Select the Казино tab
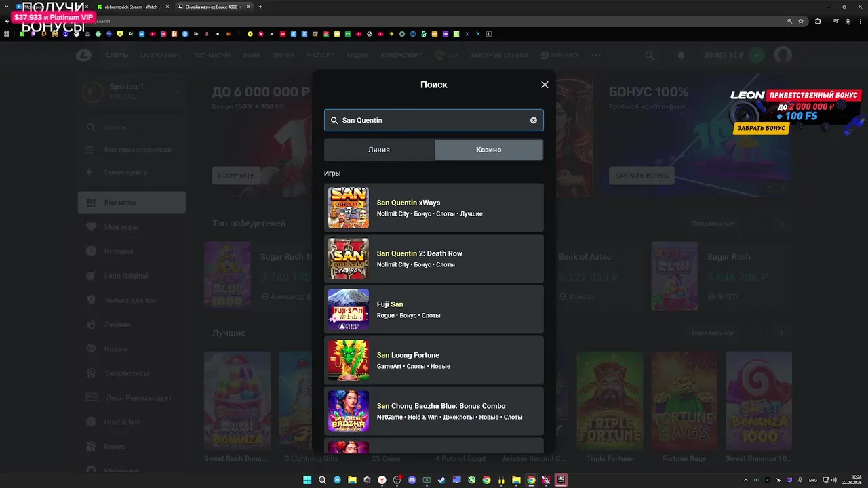868x488 pixels. [x=489, y=150]
